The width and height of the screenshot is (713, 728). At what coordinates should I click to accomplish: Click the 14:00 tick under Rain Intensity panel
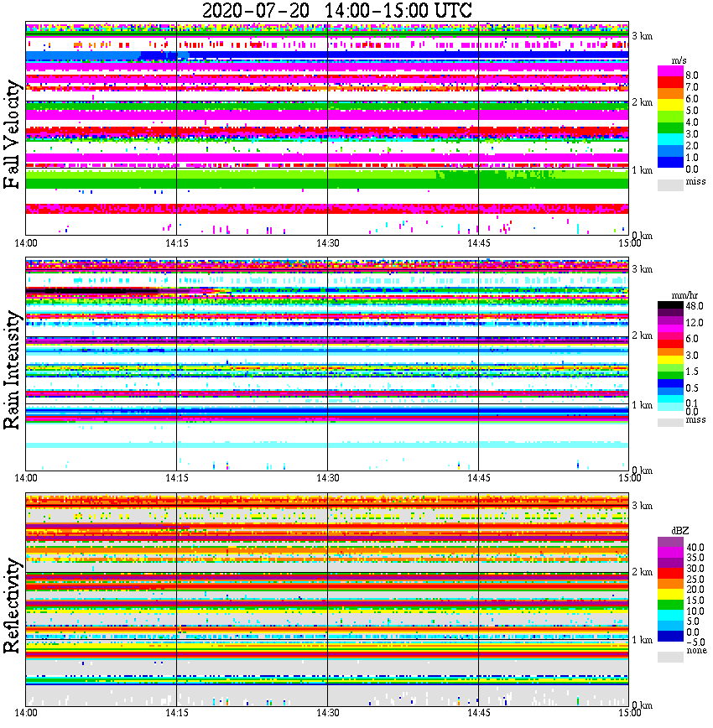click(x=26, y=478)
